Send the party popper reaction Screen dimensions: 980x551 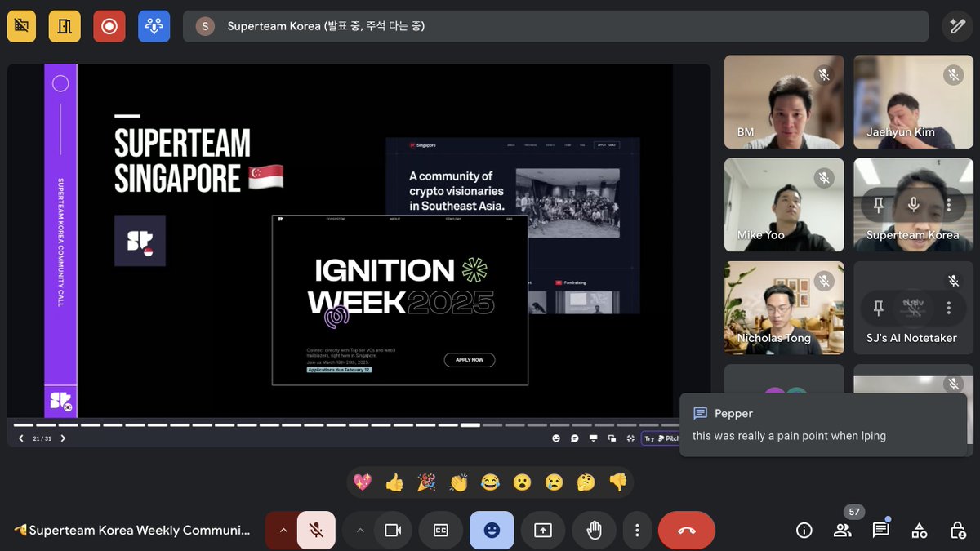click(x=426, y=482)
